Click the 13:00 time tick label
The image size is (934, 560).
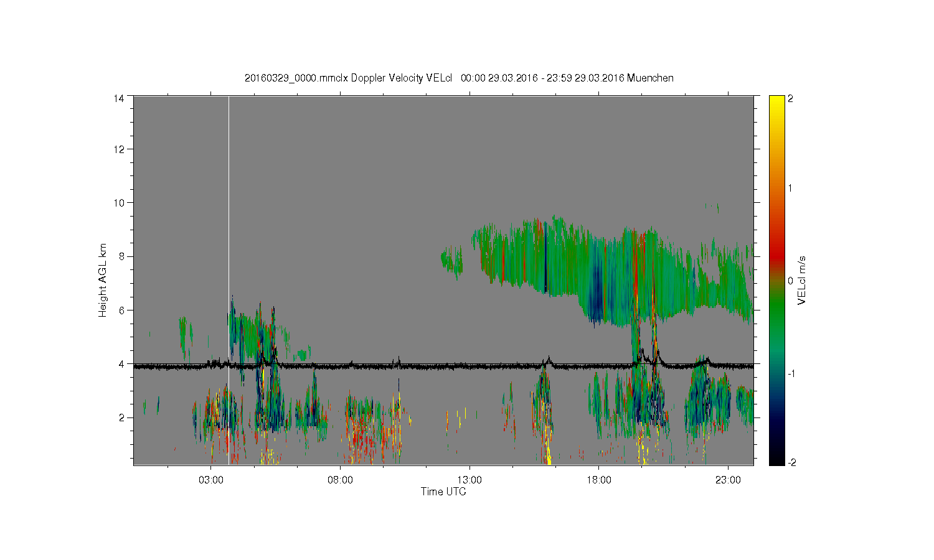tap(469, 480)
